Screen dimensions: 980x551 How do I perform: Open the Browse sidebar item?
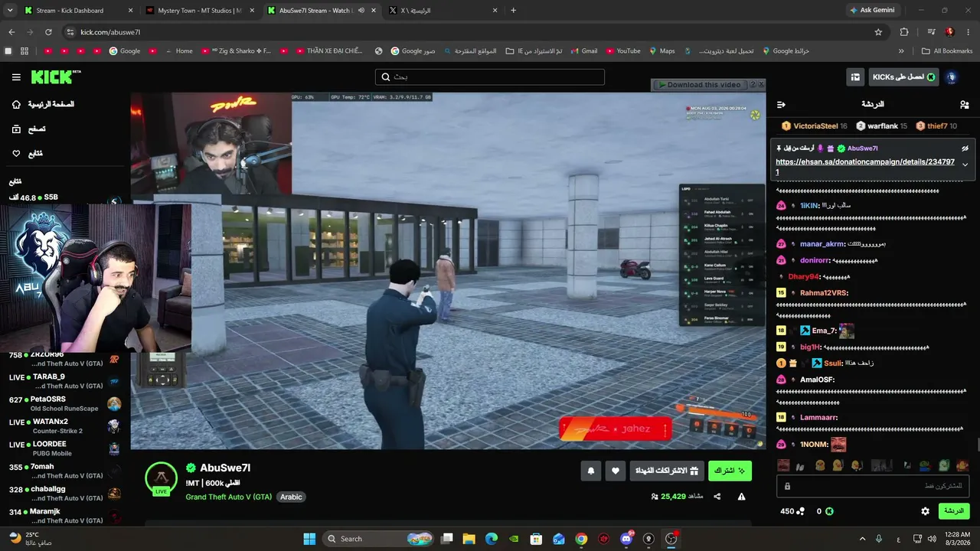28,129
